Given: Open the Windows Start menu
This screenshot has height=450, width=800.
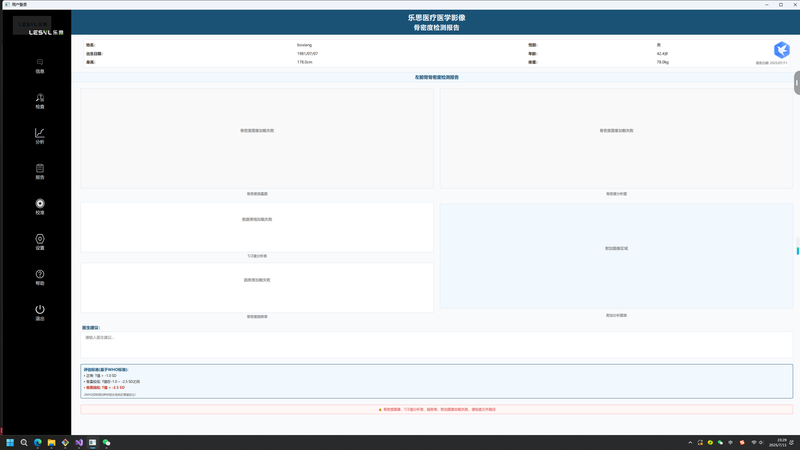Looking at the screenshot, I should pyautogui.click(x=10, y=442).
